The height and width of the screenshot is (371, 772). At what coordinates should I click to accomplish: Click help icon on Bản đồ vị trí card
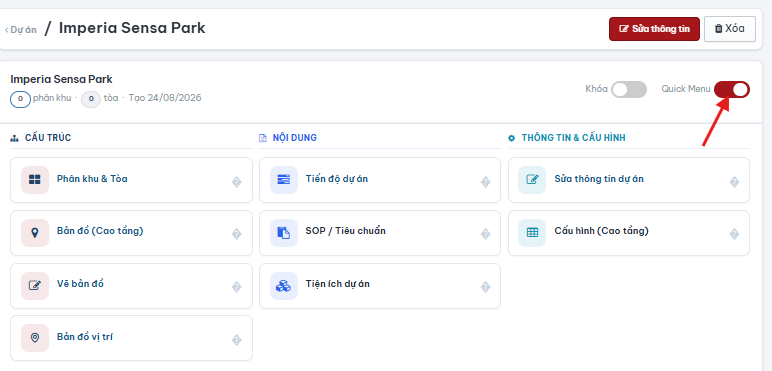click(236, 340)
